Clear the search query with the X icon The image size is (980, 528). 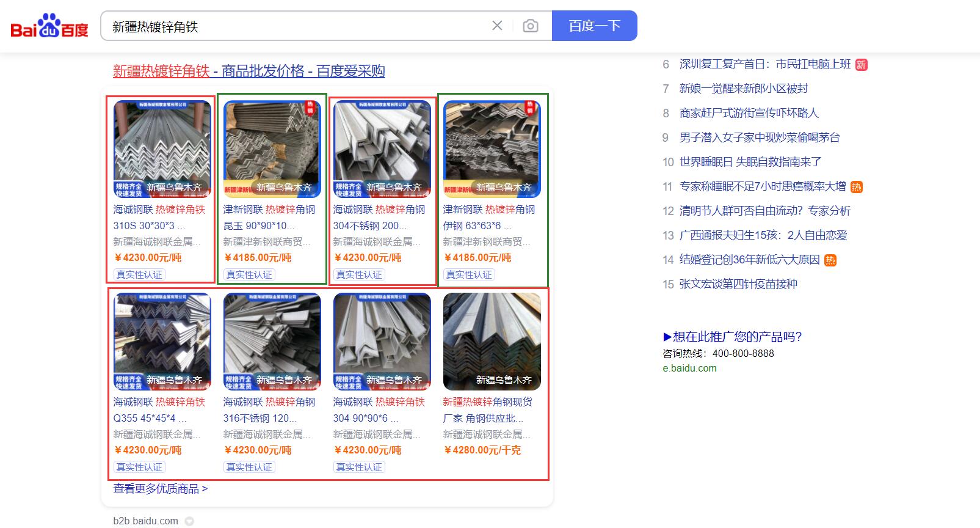(x=497, y=26)
